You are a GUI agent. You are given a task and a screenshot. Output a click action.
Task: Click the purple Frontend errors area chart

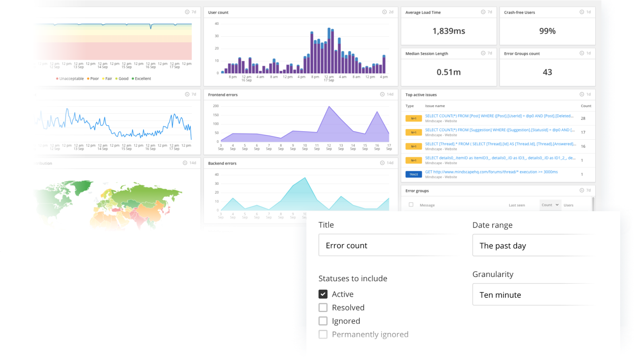click(305, 124)
